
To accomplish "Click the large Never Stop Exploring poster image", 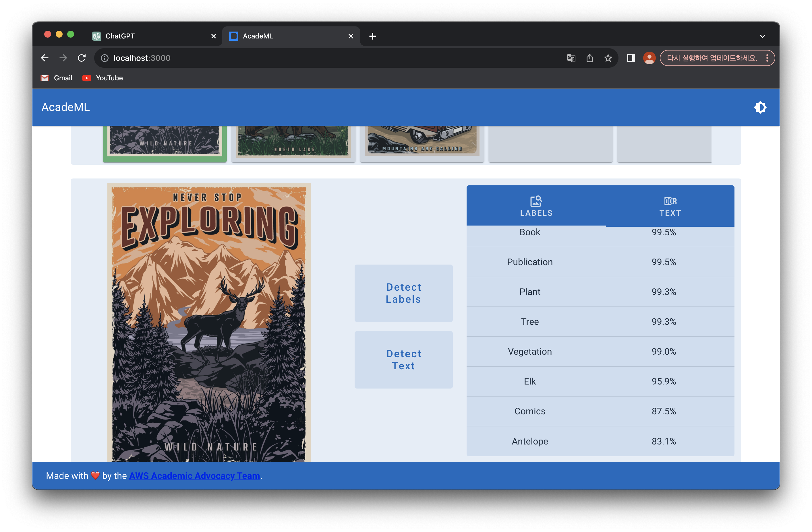I will (209, 322).
